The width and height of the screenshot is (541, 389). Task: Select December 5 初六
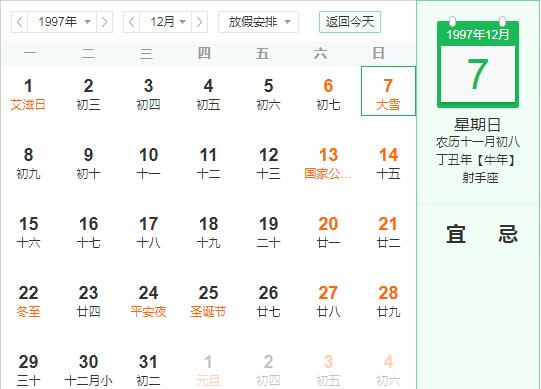(x=268, y=94)
